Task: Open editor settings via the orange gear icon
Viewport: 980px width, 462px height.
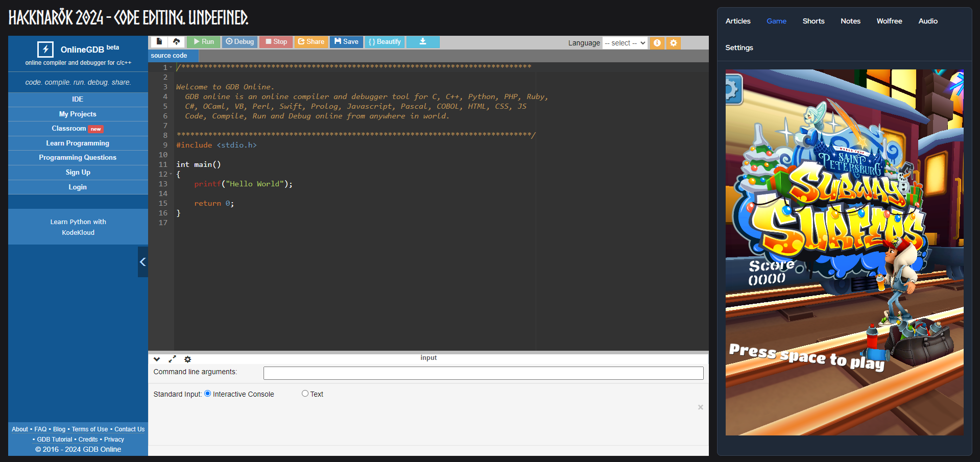Action: [x=674, y=43]
